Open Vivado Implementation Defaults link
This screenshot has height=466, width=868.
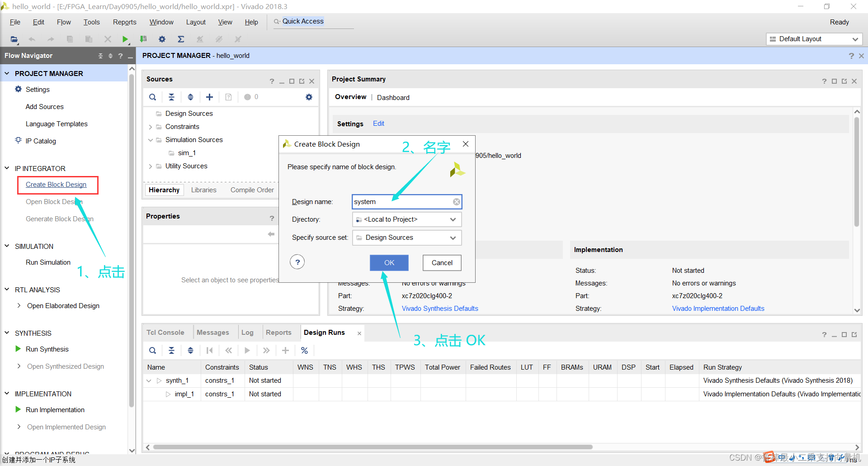[x=718, y=309]
